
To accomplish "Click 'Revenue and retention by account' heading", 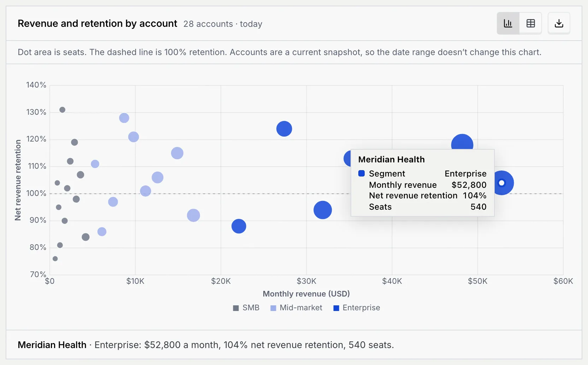I will click(98, 24).
